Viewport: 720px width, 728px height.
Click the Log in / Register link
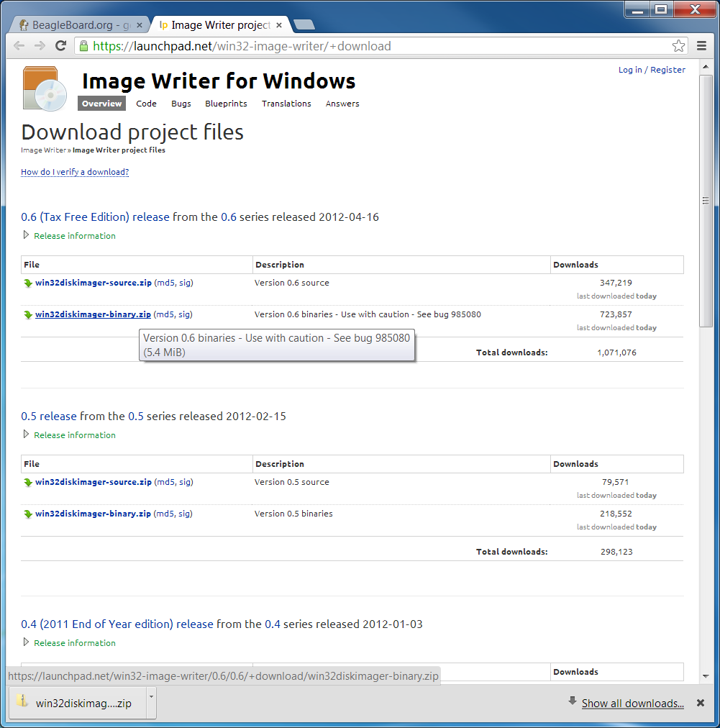point(652,70)
